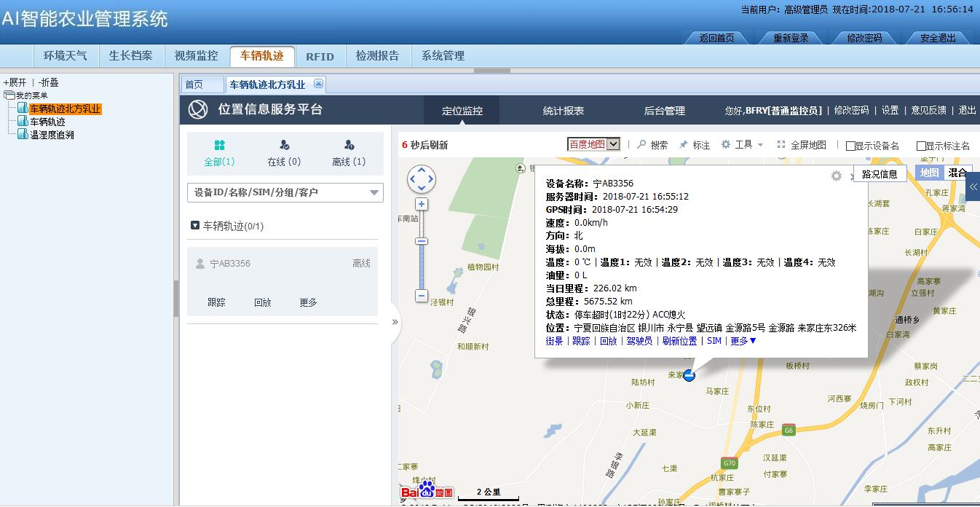Image resolution: width=980 pixels, height=507 pixels.
Task: Click the 全屏地图 fullscreen map button
Action: click(801, 145)
